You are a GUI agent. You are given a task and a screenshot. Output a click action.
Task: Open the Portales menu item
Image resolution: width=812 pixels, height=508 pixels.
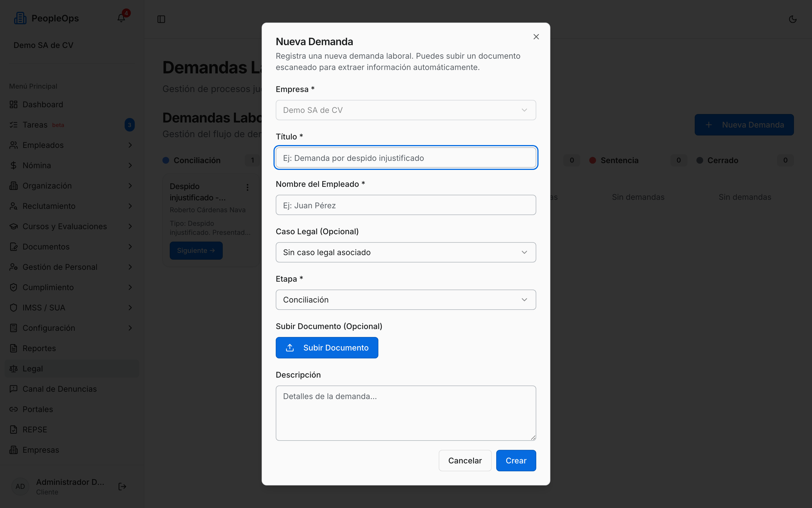(72, 409)
